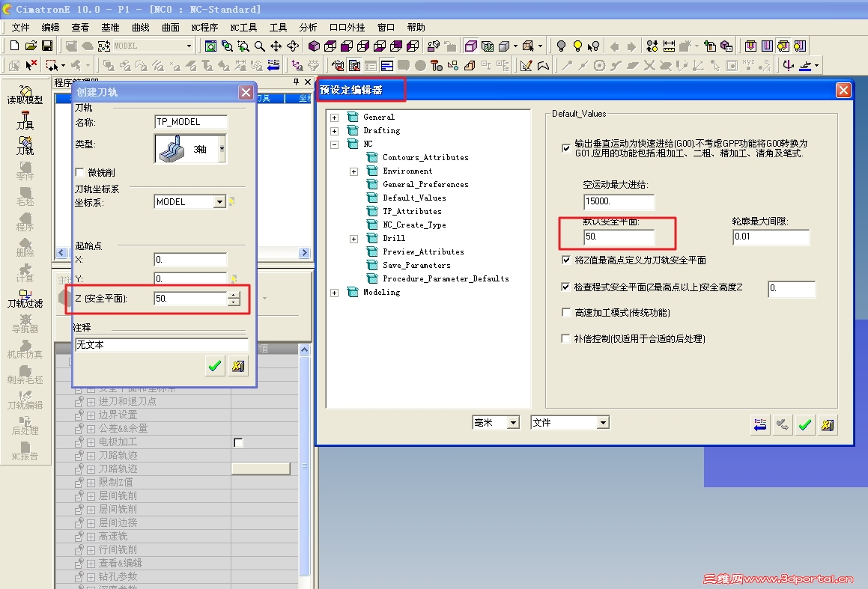Select Default_Values in NC tree

coord(414,198)
